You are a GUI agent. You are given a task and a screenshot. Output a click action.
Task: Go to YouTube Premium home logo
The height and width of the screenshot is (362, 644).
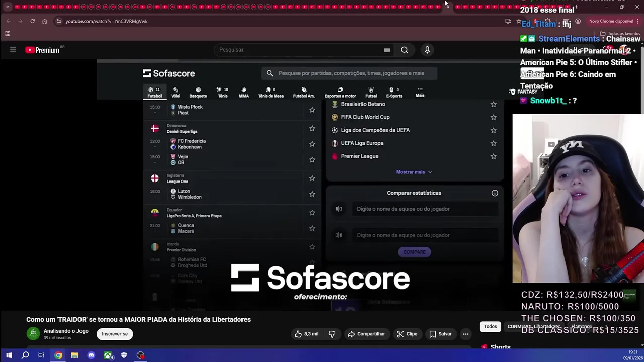tap(42, 50)
